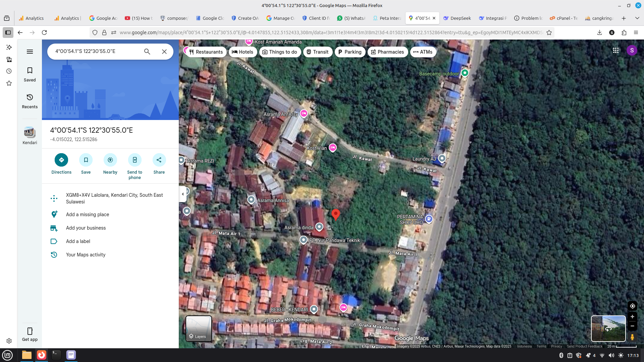Send this place to phone

[135, 160]
